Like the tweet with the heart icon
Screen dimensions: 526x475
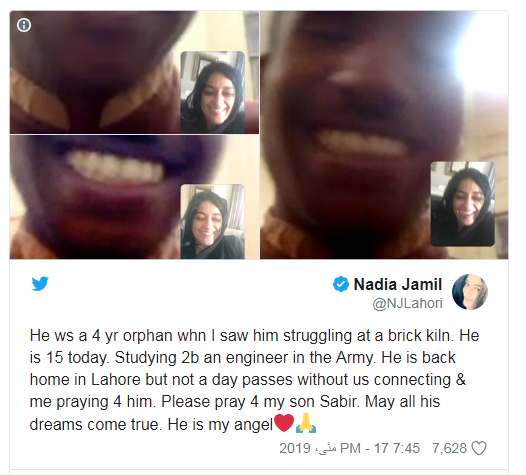click(479, 448)
